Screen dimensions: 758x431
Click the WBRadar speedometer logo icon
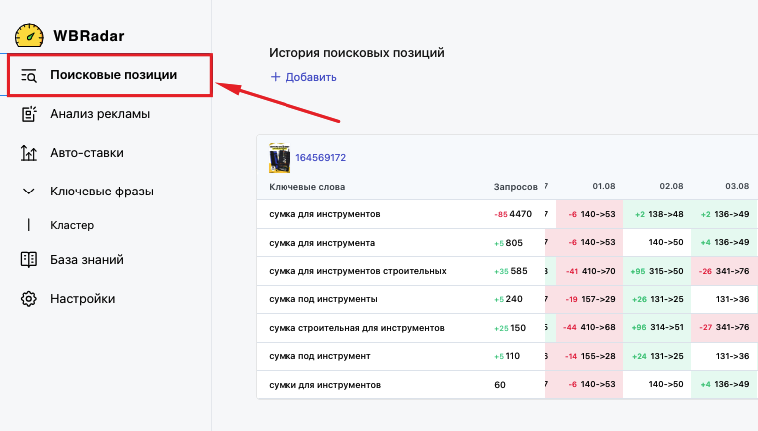point(29,35)
